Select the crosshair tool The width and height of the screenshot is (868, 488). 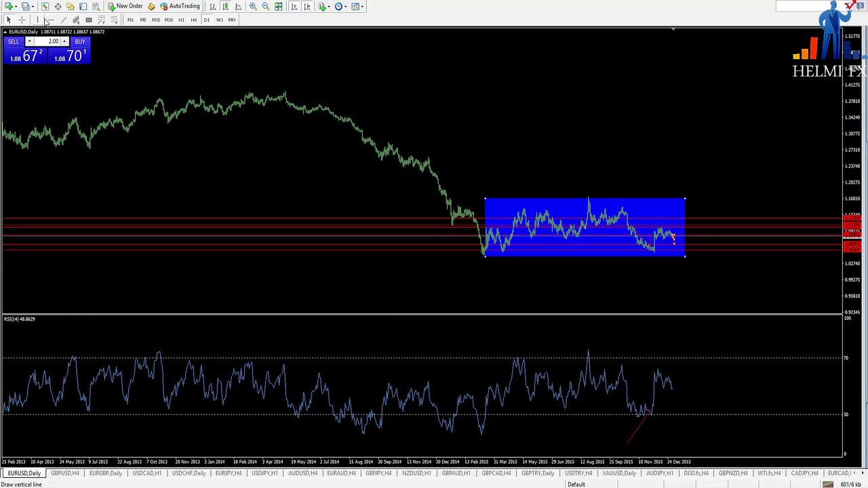(x=22, y=20)
